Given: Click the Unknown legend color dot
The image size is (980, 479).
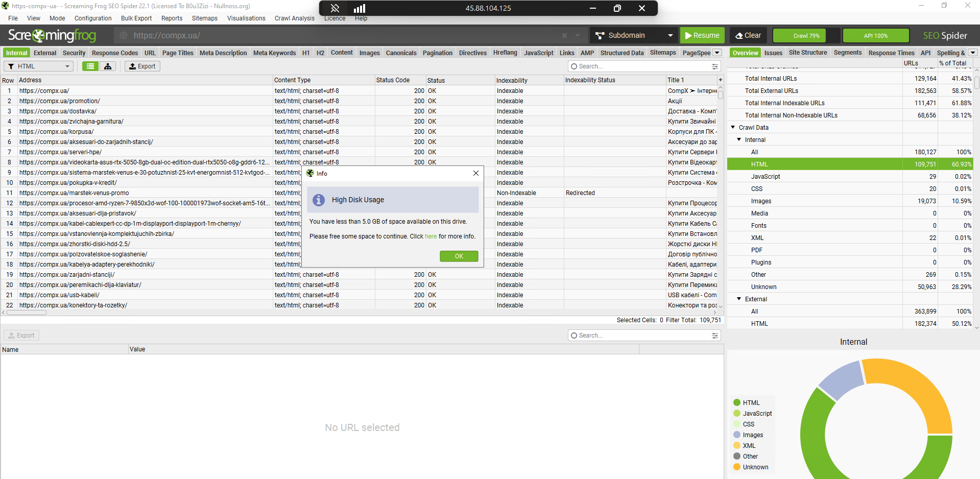Looking at the screenshot, I should (x=737, y=467).
